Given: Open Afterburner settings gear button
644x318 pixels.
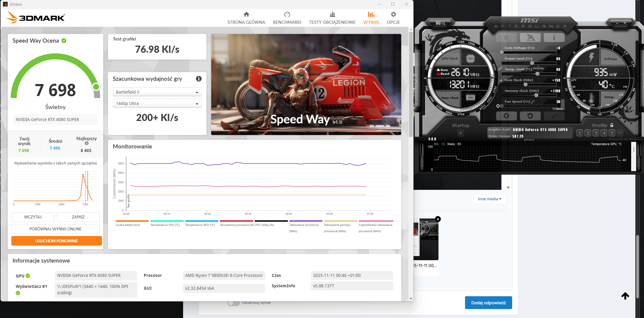Looking at the screenshot, I should click(506, 116).
